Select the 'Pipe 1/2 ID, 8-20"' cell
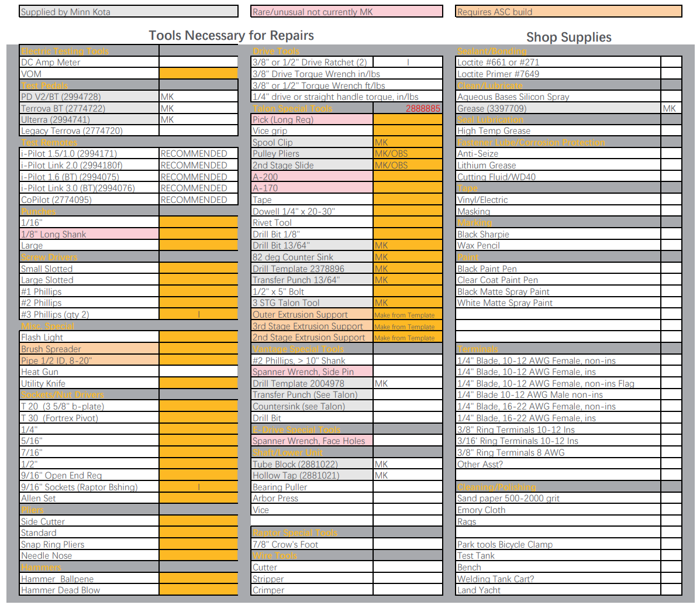Image resolution: width=700 pixels, height=608 pixels. coord(89,360)
